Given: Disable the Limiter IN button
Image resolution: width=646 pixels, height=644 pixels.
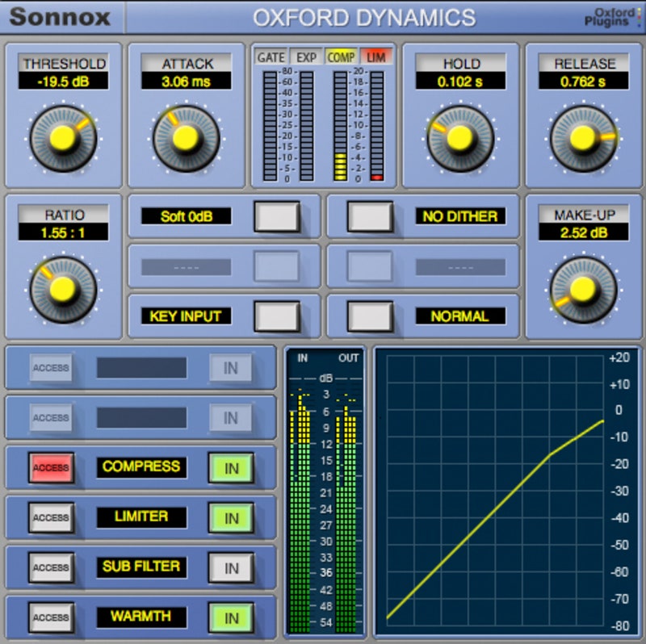Looking at the screenshot, I should [231, 517].
